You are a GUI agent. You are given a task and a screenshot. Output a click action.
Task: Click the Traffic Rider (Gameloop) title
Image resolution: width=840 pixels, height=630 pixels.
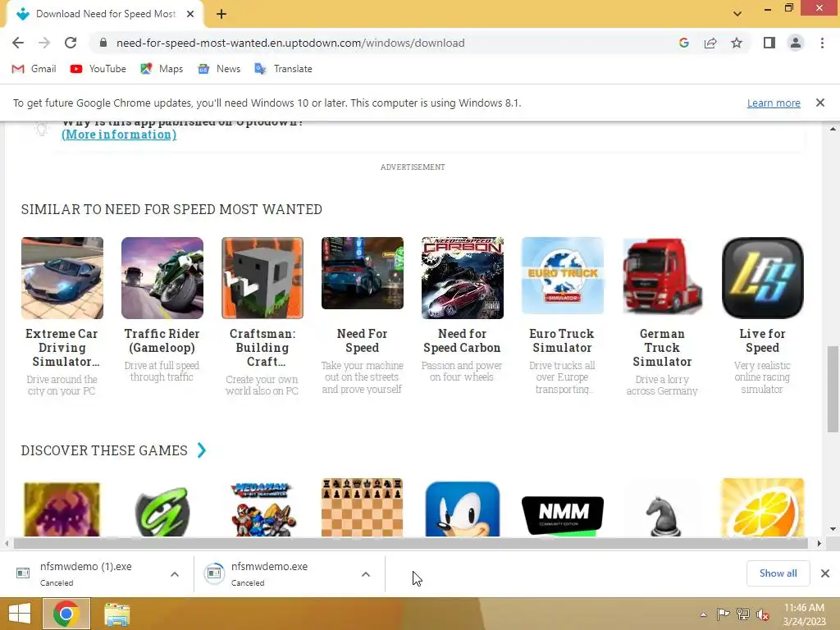click(x=162, y=340)
